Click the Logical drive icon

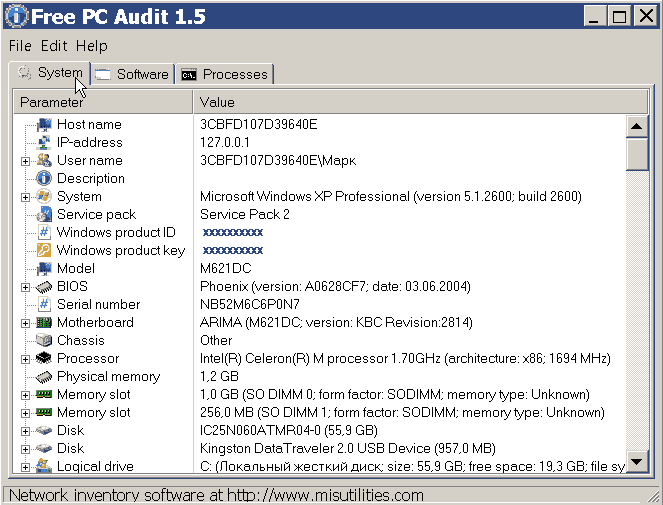[x=44, y=466]
